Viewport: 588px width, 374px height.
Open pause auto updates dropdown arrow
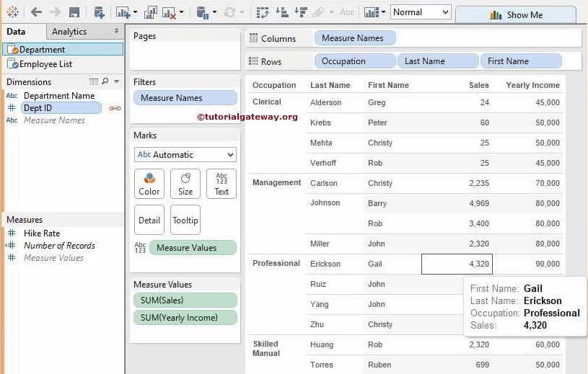pos(214,12)
